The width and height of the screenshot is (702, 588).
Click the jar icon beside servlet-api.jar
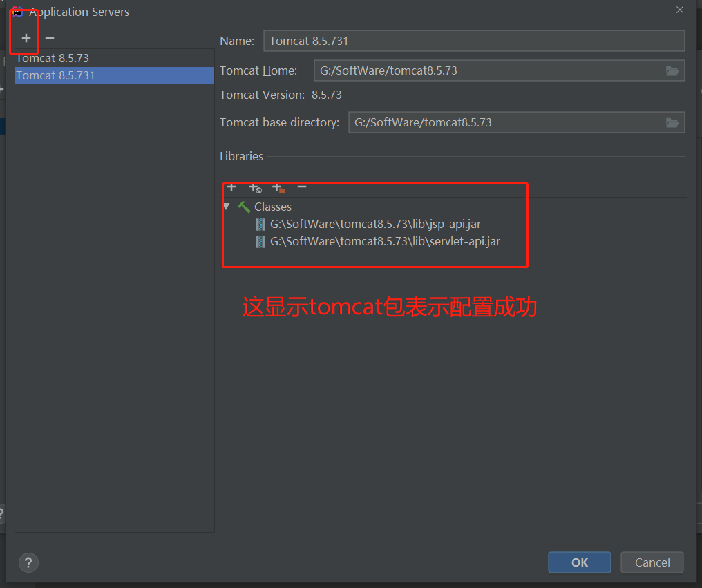(x=260, y=242)
